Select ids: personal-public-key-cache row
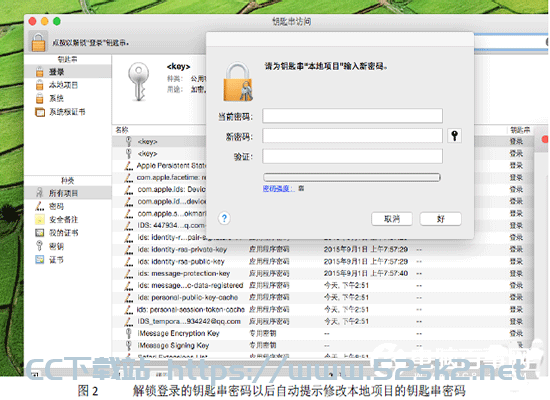 (323, 298)
